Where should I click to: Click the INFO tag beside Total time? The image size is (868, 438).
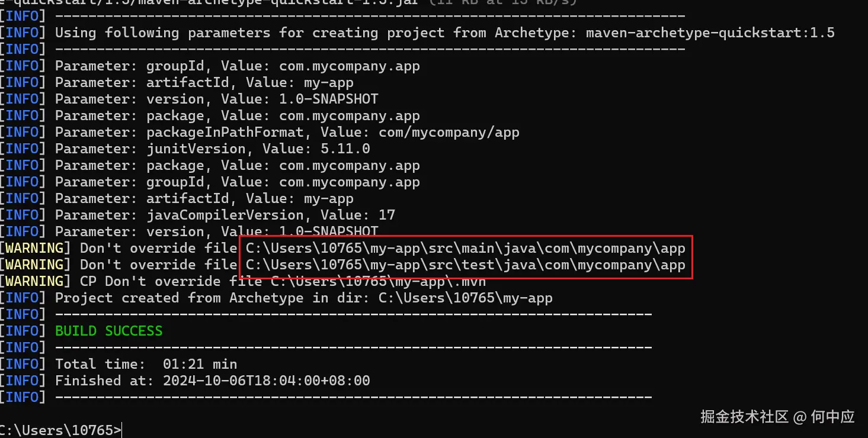click(x=23, y=364)
